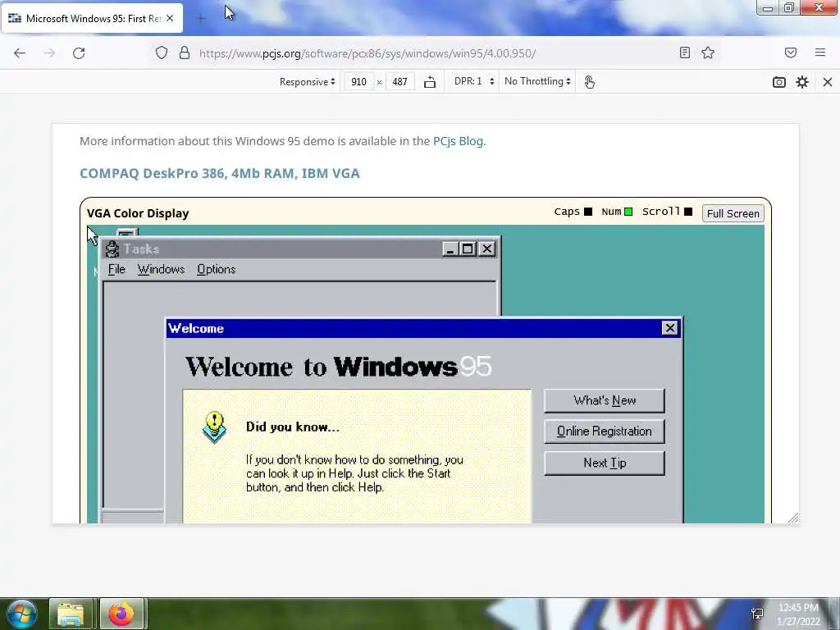840x630 pixels.
Task: Close Responsive Design Mode with the X
Action: pyautogui.click(x=828, y=82)
